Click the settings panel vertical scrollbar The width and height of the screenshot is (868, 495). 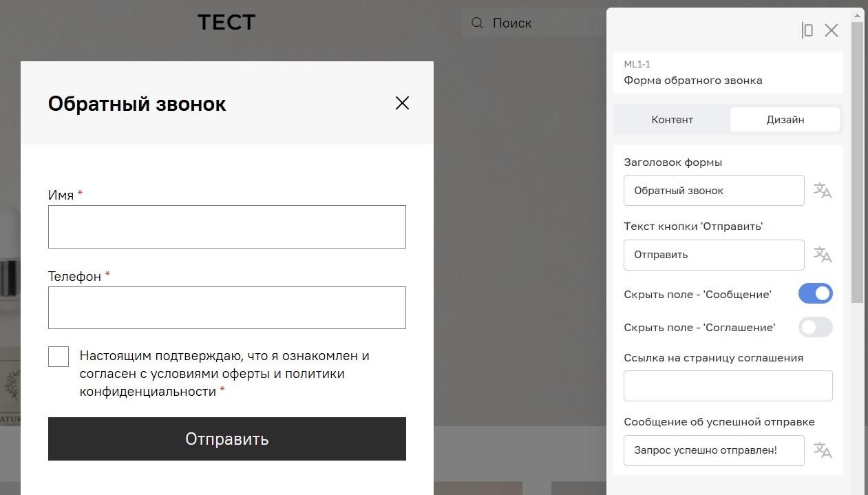[857, 162]
